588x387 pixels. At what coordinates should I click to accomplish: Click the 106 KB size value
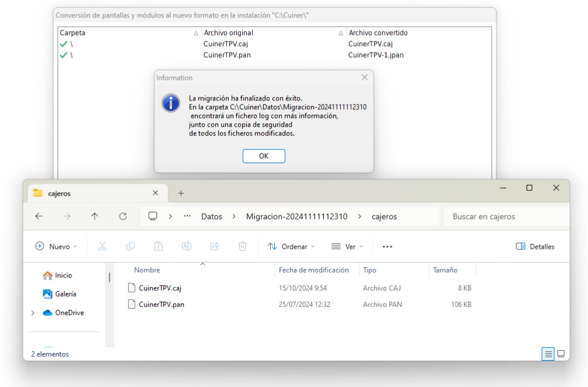pyautogui.click(x=461, y=305)
